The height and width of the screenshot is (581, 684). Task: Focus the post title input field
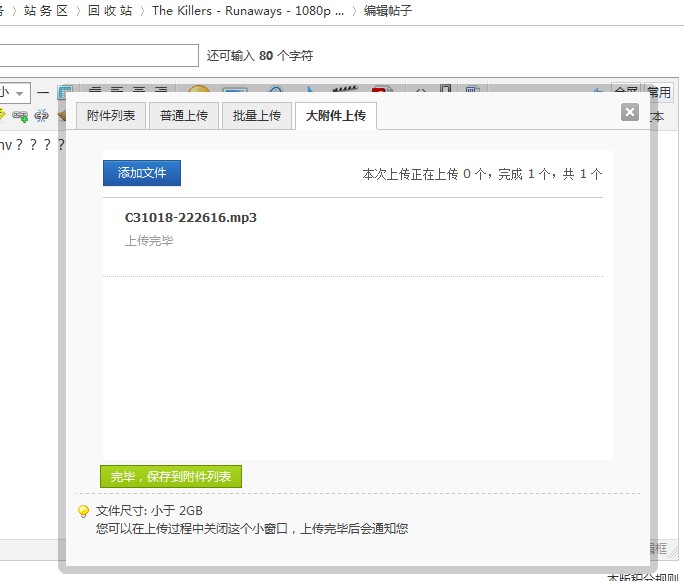tap(99, 55)
